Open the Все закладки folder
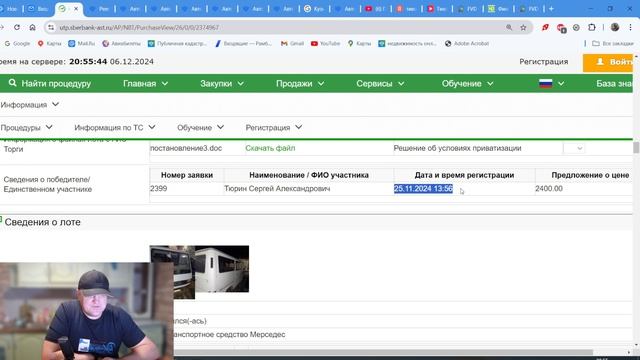 613,43
